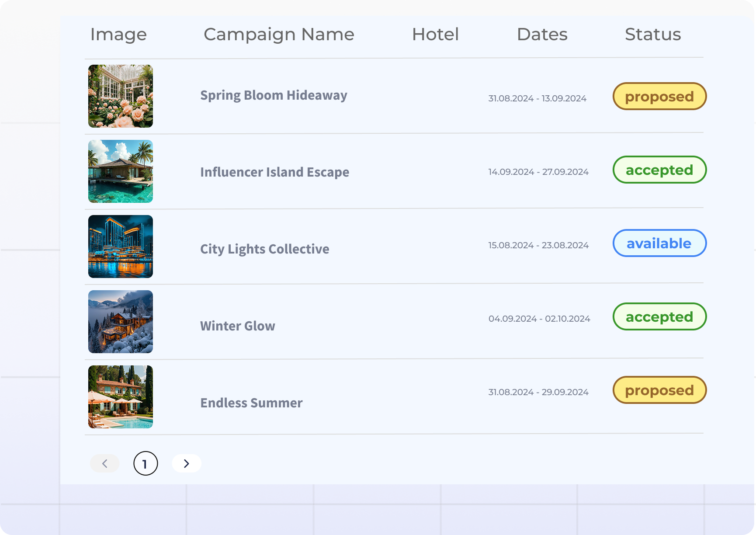Viewport: 756px width, 535px height.
Task: Sort by the Status column header
Action: point(653,35)
